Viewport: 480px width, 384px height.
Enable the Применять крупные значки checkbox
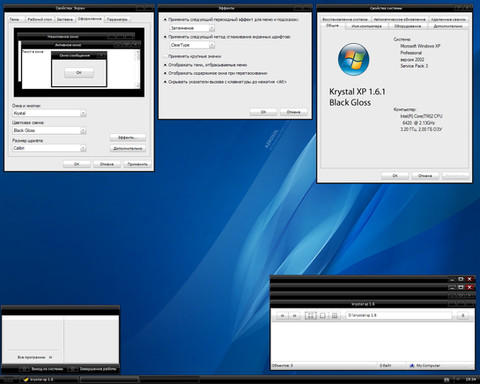(165, 56)
